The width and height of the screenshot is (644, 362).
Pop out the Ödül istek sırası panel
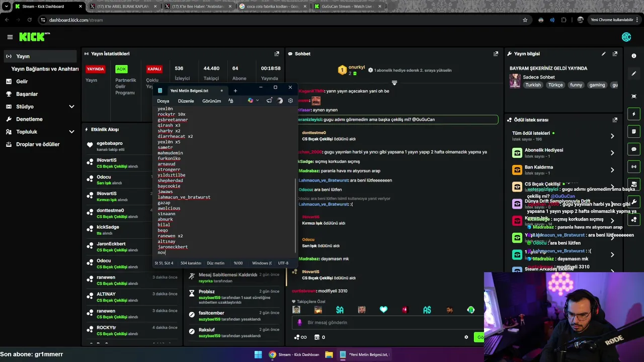[615, 120]
